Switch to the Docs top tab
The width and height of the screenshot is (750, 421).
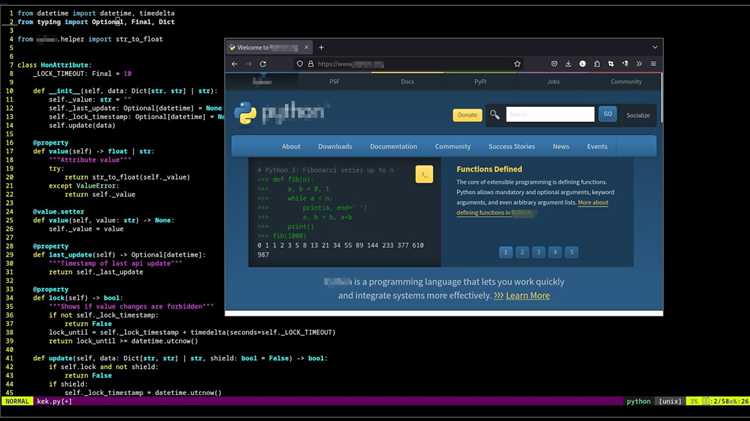tap(407, 82)
